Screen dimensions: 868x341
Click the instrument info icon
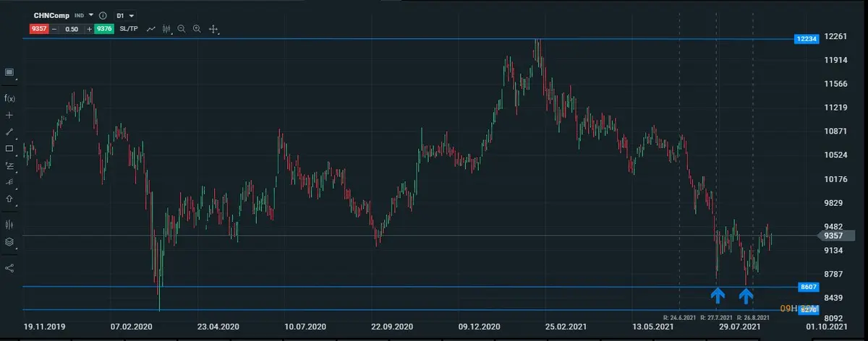[x=103, y=15]
